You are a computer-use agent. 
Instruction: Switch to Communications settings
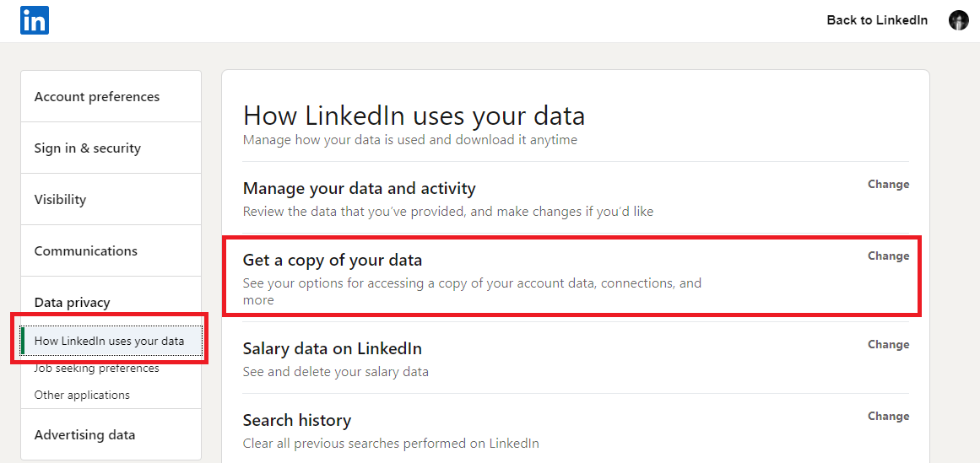[x=86, y=251]
